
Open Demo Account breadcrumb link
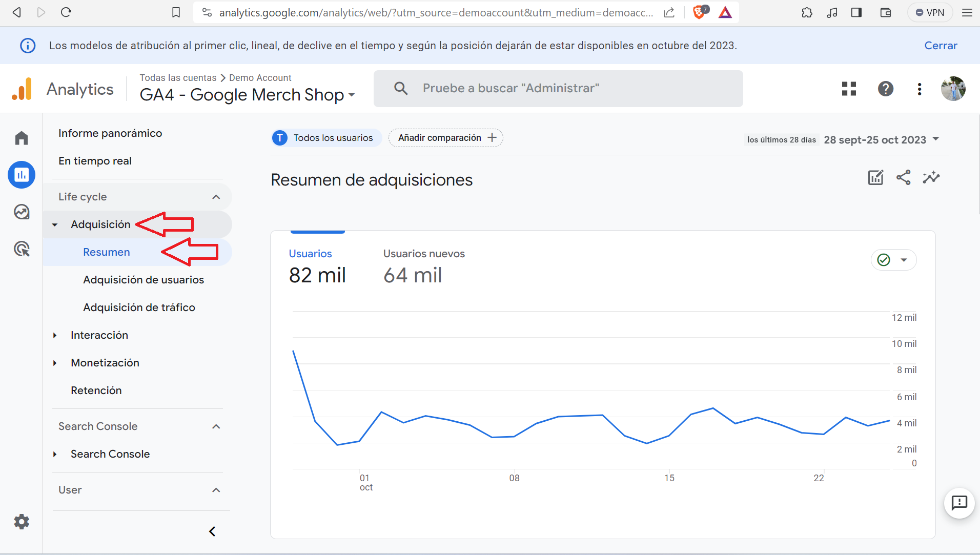[260, 77]
